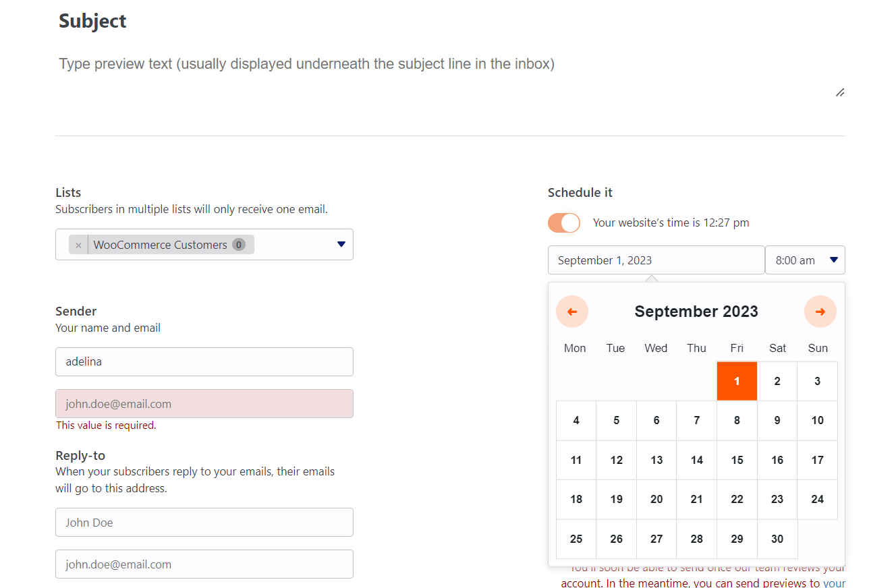
Task: Click the sender name field containing adelina
Action: [204, 361]
